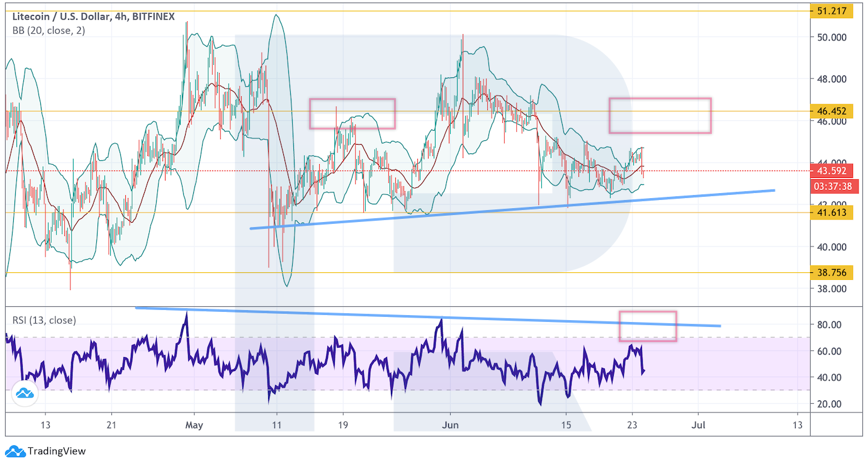Screen dimensions: 868x466
Task: Select the RSI (13, close) indicator label
Action: (44, 320)
